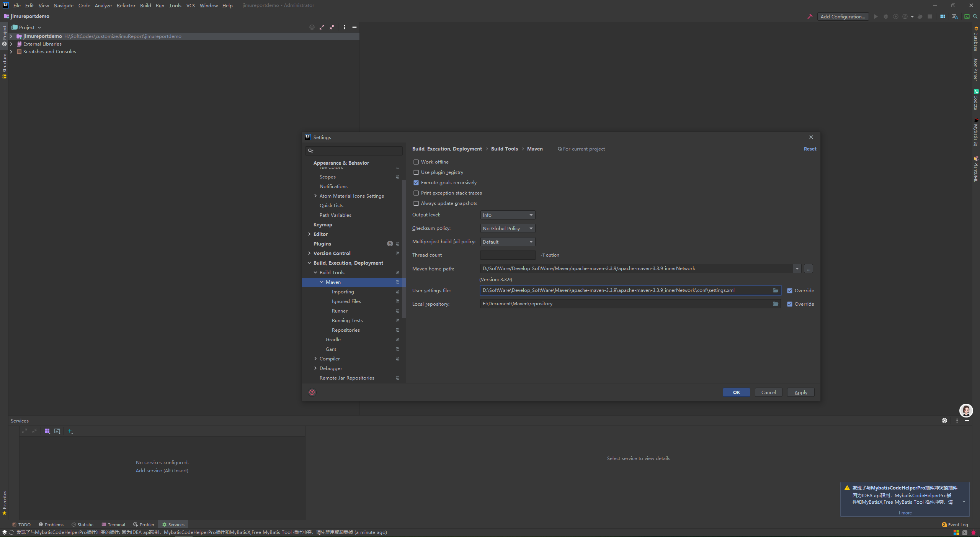This screenshot has height=537, width=980.
Task: Click the help question mark icon
Action: [x=312, y=392]
